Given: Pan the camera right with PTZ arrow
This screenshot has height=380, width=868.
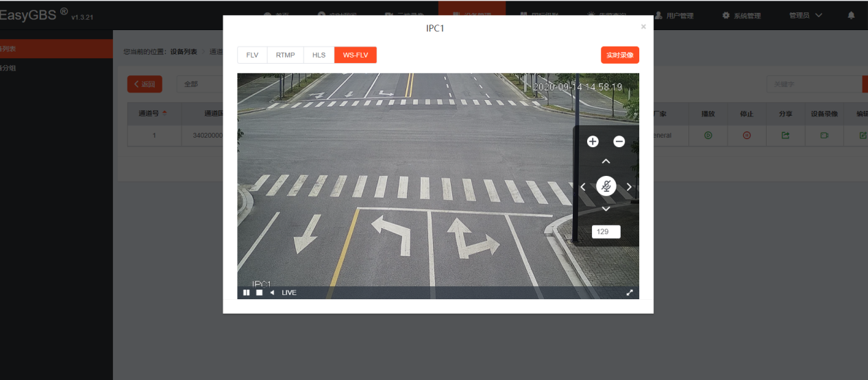Looking at the screenshot, I should [x=629, y=187].
